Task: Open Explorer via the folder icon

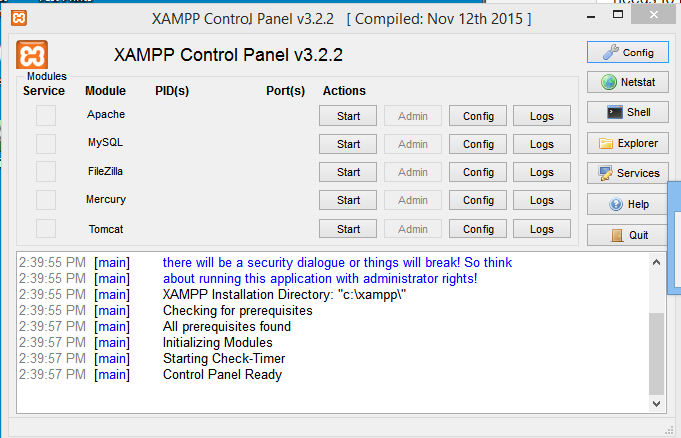Action: [x=628, y=143]
